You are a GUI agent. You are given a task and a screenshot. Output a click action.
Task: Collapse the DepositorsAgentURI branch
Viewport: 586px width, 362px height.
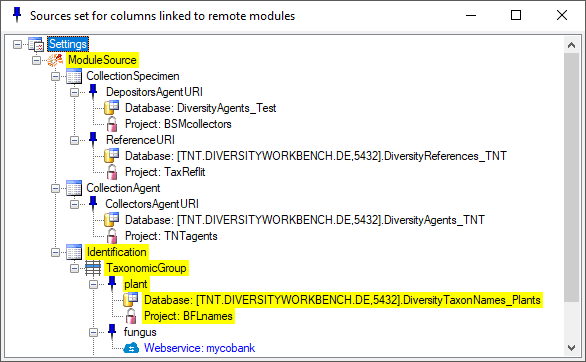[x=74, y=92]
